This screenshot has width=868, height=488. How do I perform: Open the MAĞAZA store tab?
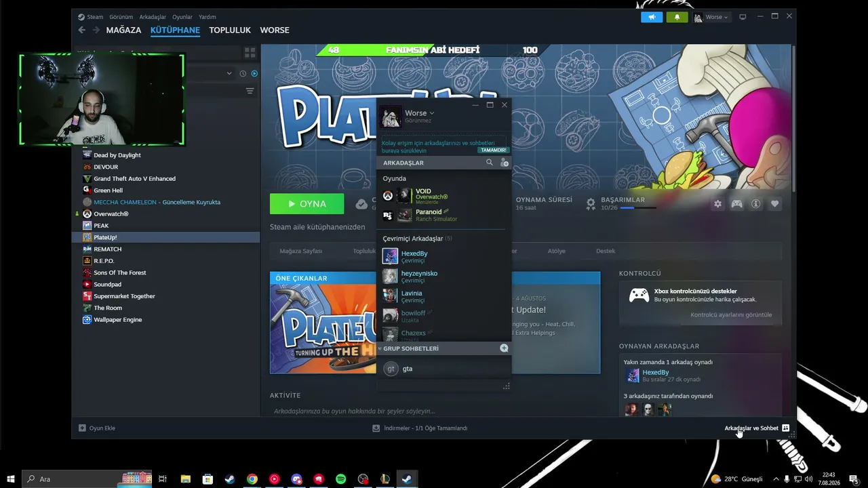tap(123, 30)
